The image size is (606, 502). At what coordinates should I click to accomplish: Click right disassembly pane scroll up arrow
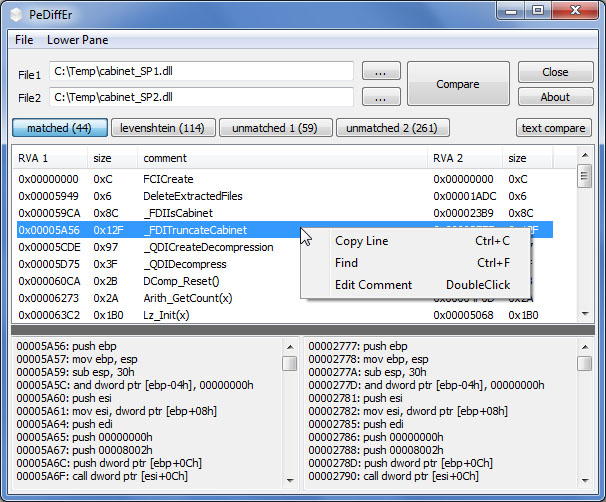click(x=585, y=347)
